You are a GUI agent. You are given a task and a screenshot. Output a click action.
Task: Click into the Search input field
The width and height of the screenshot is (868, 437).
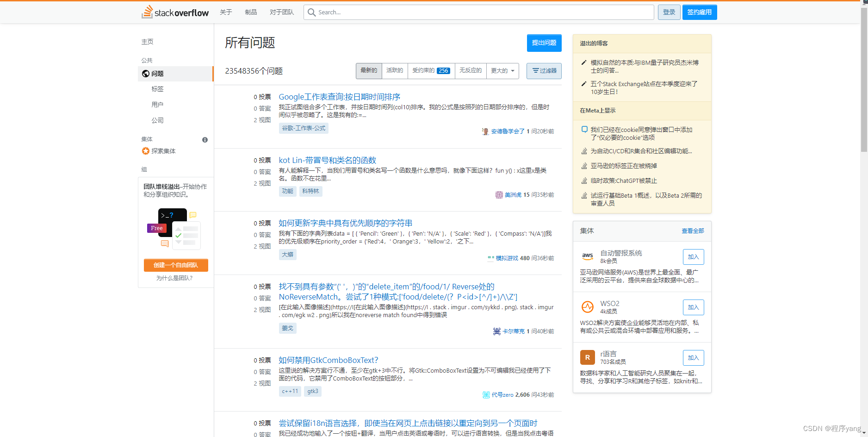pyautogui.click(x=479, y=12)
